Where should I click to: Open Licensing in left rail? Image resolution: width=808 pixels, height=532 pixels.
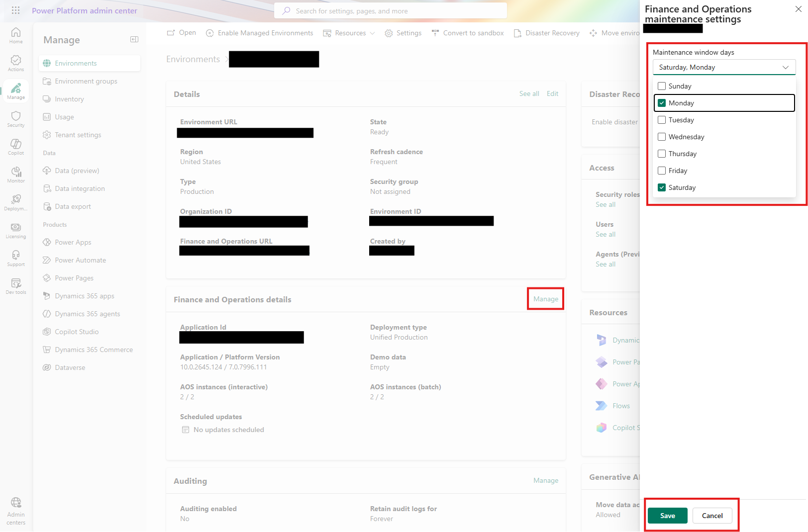tap(16, 230)
